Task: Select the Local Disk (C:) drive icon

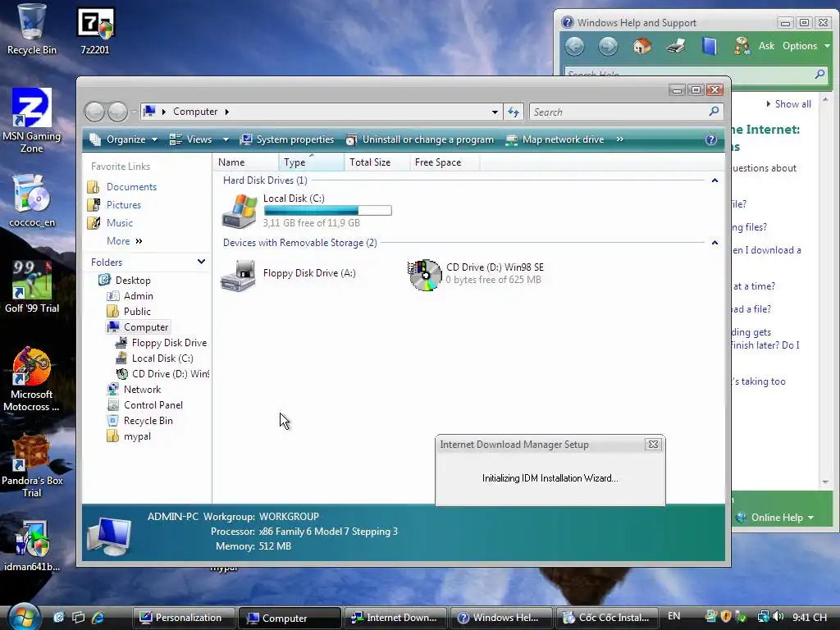Action: pos(240,211)
